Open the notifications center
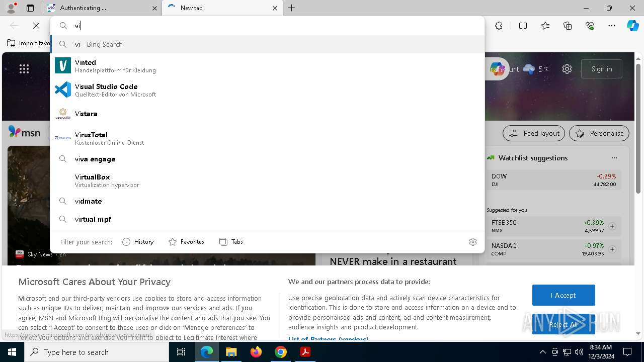 [x=627, y=352]
